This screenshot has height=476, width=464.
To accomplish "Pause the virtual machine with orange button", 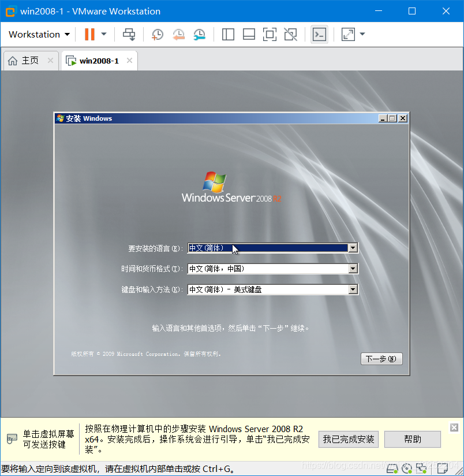I will (x=89, y=34).
